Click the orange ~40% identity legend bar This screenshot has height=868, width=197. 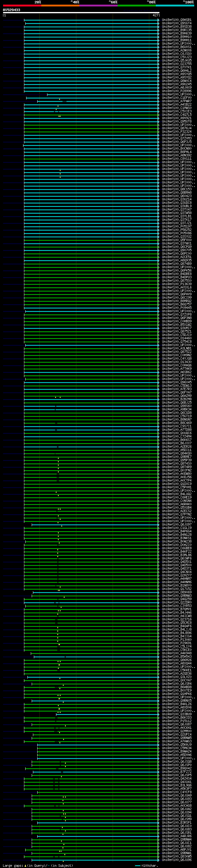click(x=60, y=6)
